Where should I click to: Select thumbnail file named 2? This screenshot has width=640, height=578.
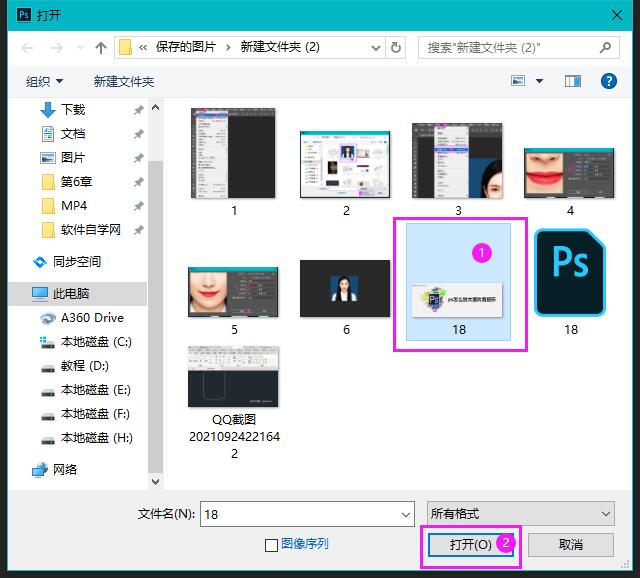coord(345,173)
